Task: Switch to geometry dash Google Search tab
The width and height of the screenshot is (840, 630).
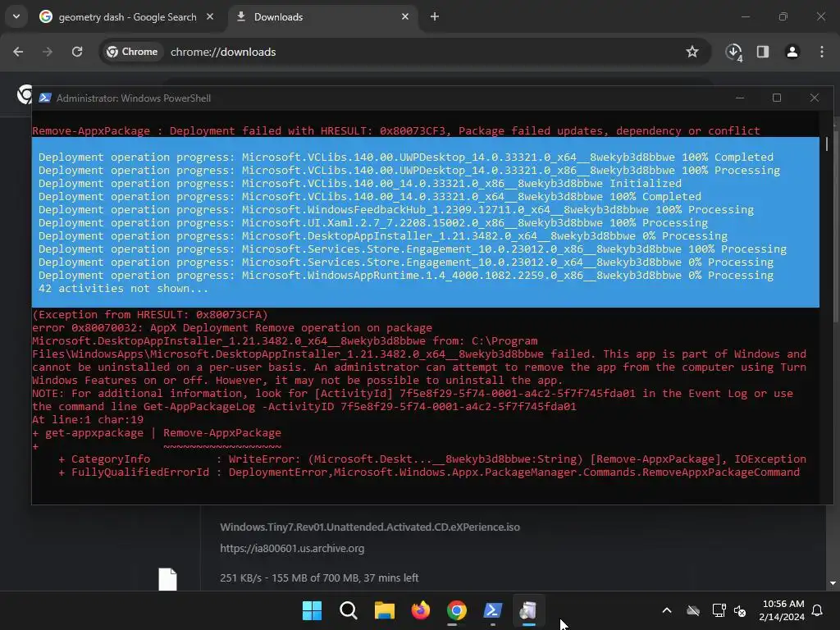Action: (126, 17)
